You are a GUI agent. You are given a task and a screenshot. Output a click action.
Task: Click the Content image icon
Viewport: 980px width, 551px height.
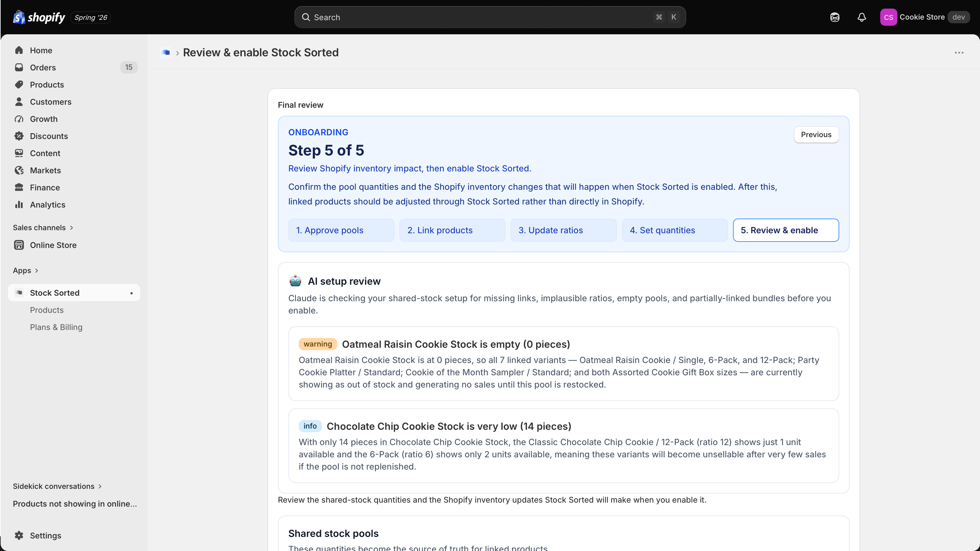[19, 153]
